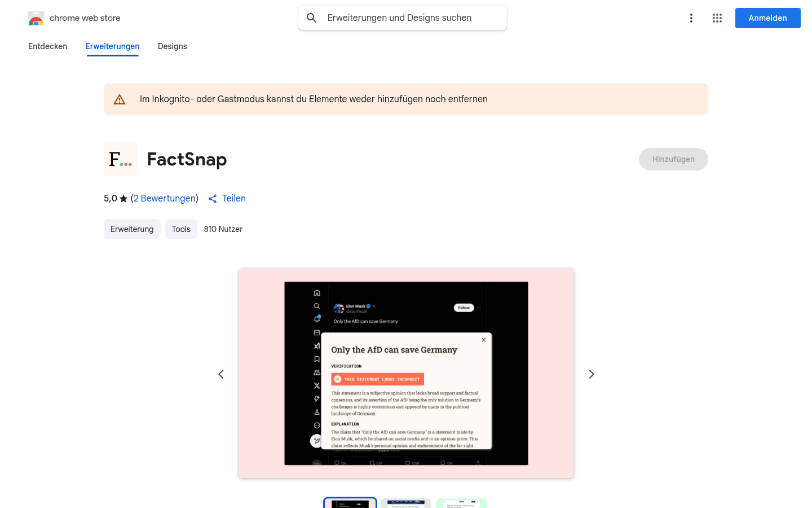The image size is (812, 508).
Task: Click the share icon beside Teilen
Action: (x=213, y=199)
